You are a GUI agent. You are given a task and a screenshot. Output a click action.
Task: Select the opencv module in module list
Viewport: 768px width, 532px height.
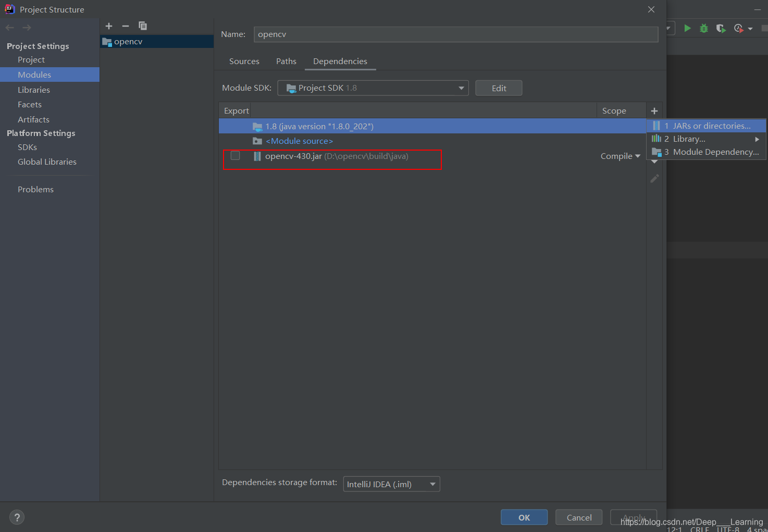[x=157, y=42]
